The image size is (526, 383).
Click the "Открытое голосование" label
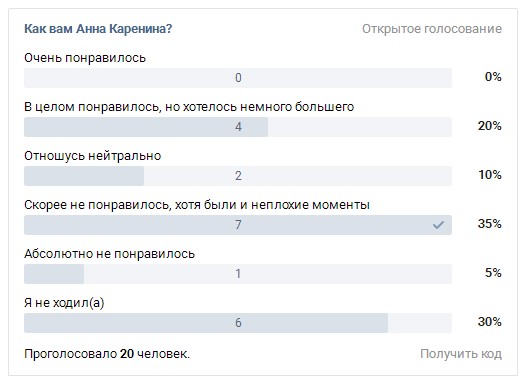coord(432,29)
